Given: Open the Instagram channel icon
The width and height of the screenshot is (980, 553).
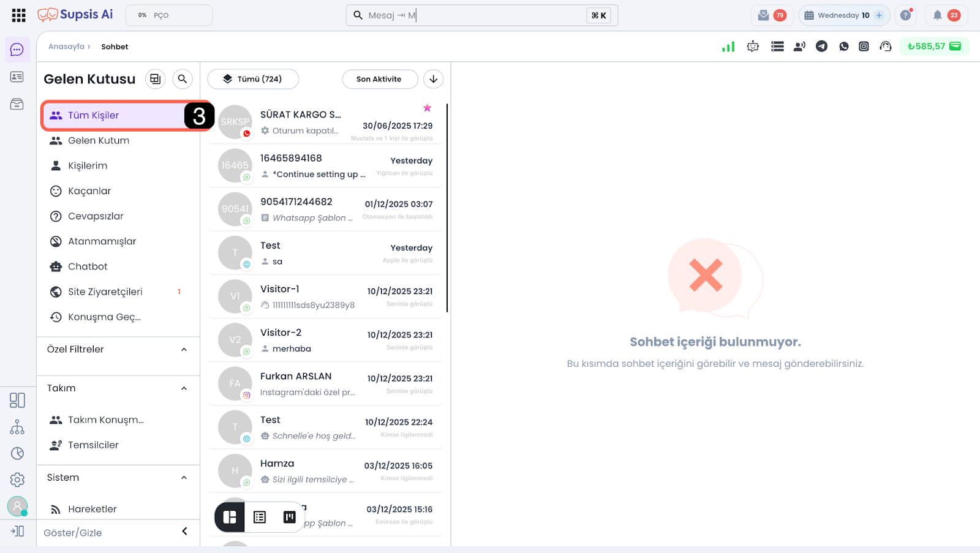Looking at the screenshot, I should (x=864, y=47).
